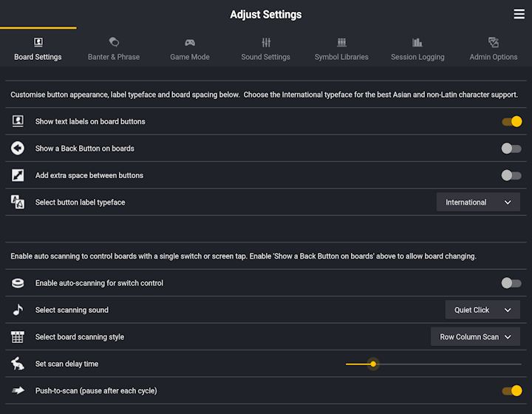This screenshot has height=414, width=532.
Task: Click the Banter & Phrase speech bubble icon
Action: coord(114,42)
